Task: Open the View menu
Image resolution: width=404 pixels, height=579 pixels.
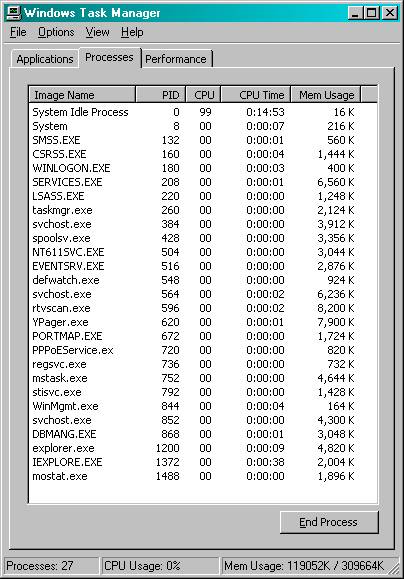Action: 97,32
